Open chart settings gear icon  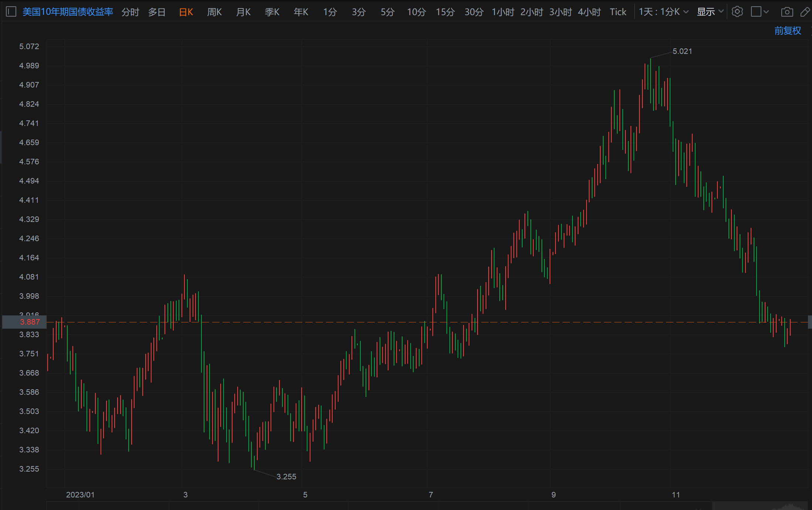(x=737, y=12)
